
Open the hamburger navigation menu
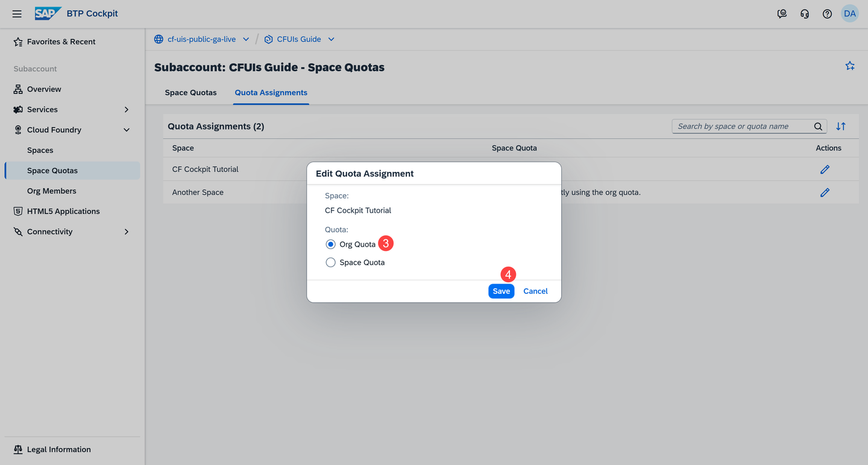[17, 14]
